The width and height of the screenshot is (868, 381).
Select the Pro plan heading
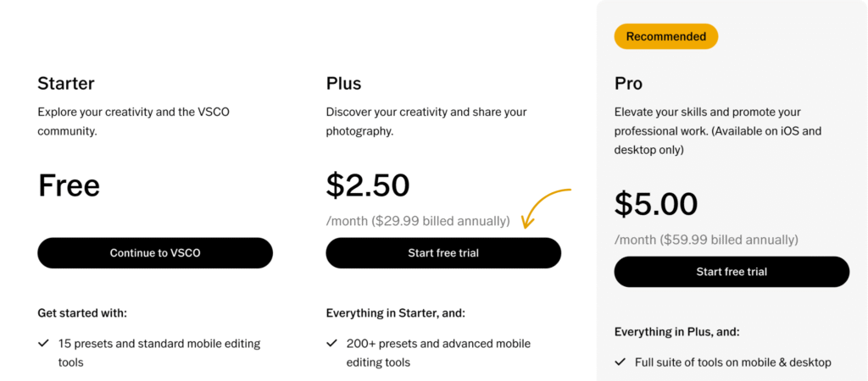coord(628,84)
